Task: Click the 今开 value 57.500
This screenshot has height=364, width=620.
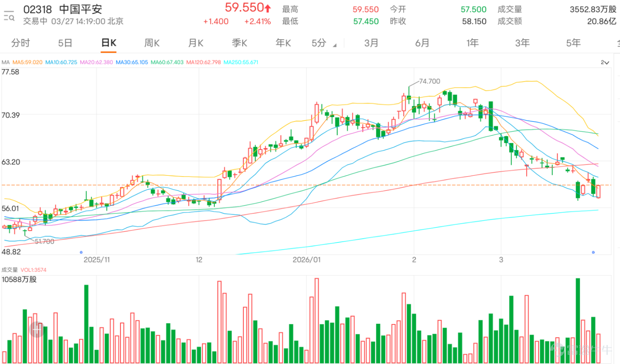Action: tap(474, 9)
